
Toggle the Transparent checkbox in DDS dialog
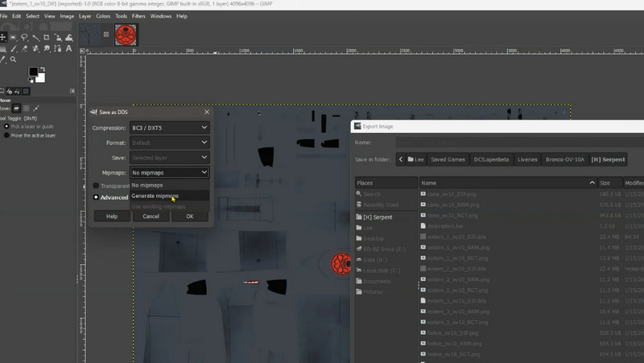click(96, 186)
